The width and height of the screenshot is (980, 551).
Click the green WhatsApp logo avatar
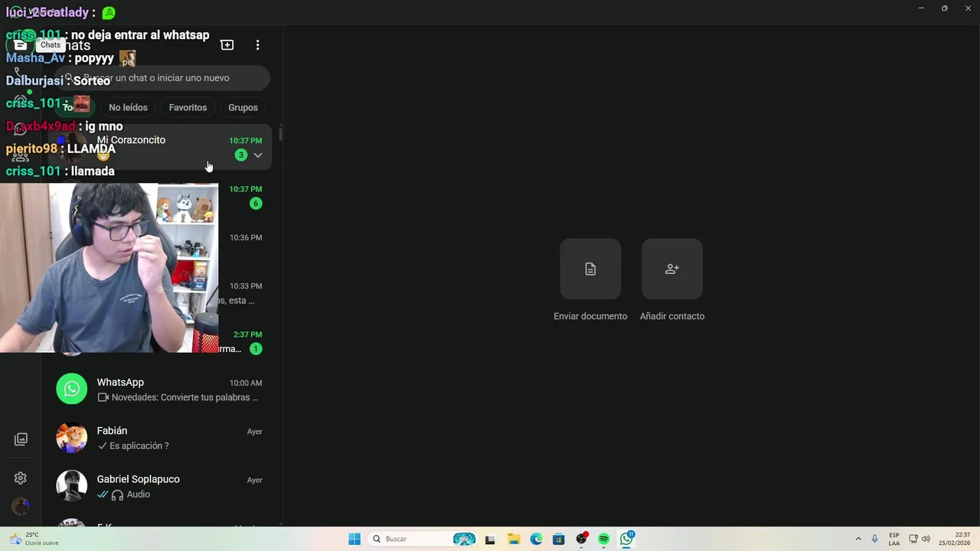(72, 389)
